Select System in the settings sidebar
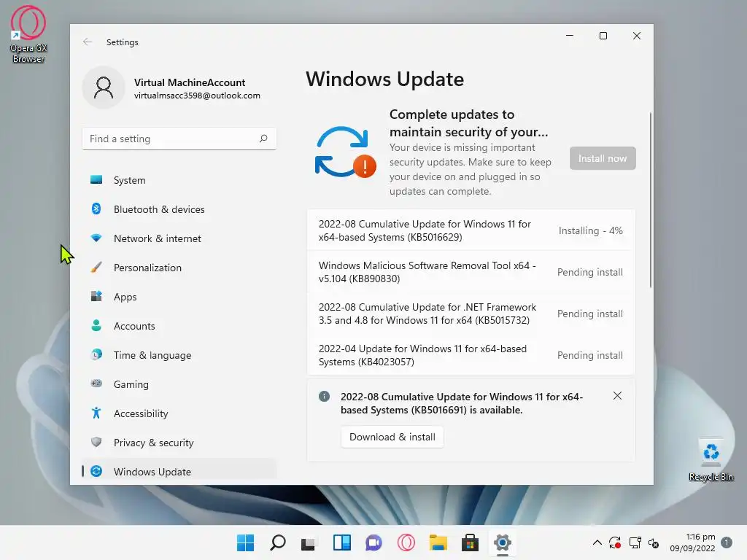 [x=179, y=180]
